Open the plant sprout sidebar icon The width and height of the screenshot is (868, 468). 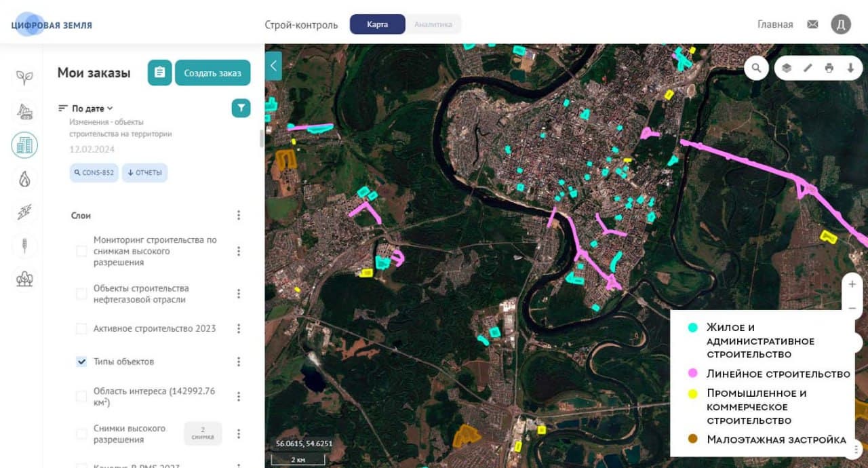pos(24,77)
